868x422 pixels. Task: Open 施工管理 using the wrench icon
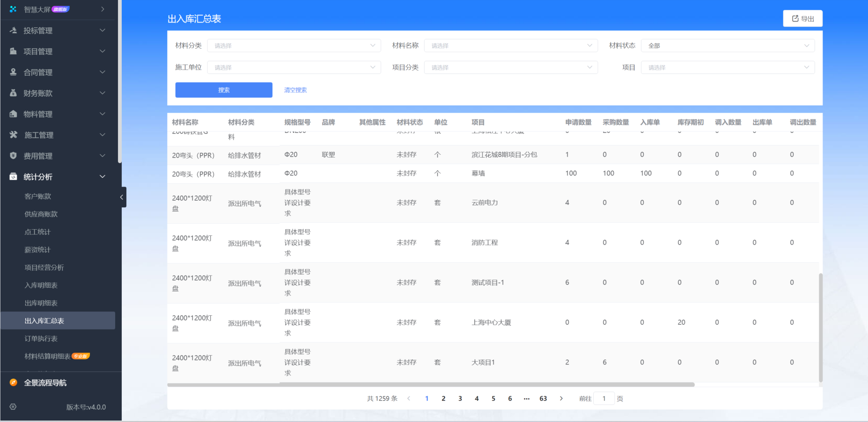click(x=13, y=135)
